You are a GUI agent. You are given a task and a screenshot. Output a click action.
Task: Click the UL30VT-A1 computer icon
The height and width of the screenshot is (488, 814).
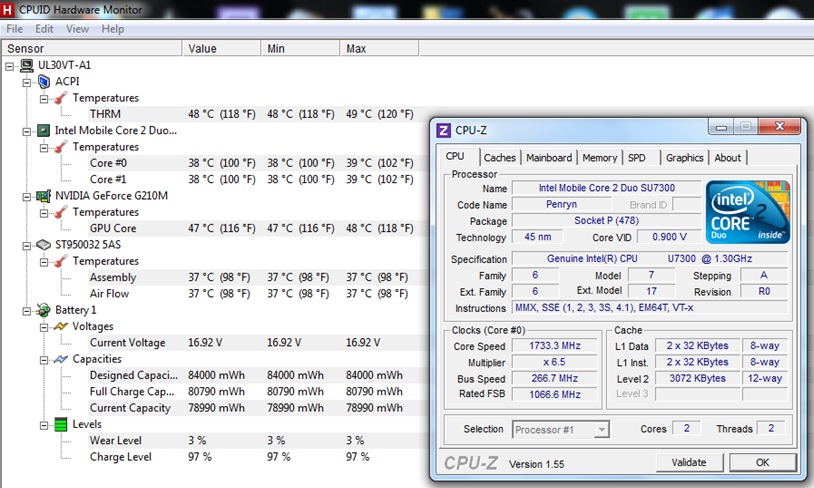(26, 65)
